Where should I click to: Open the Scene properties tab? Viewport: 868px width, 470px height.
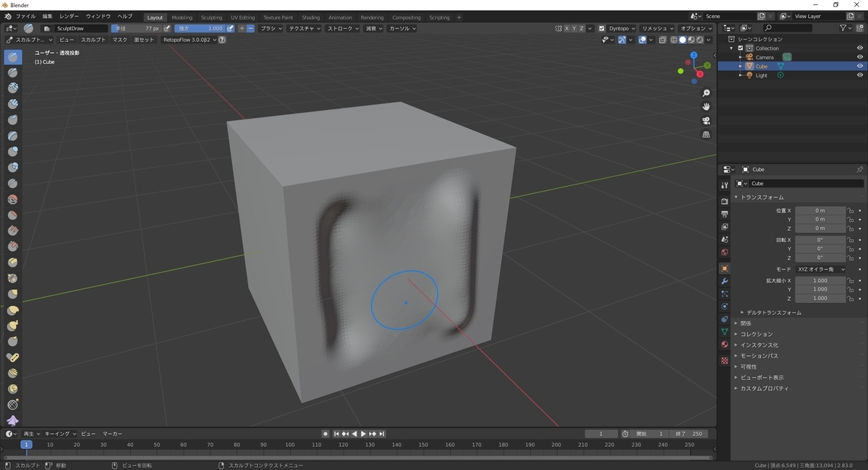tap(725, 239)
